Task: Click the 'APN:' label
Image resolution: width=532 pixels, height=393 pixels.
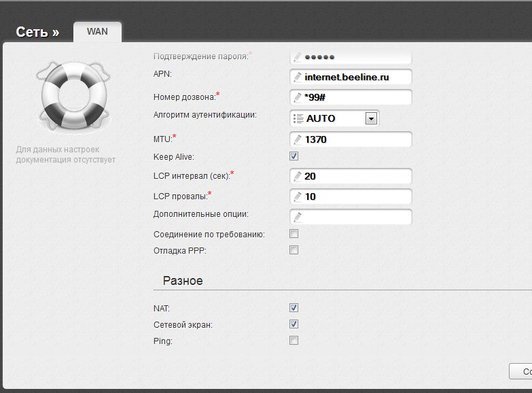Action: click(162, 73)
